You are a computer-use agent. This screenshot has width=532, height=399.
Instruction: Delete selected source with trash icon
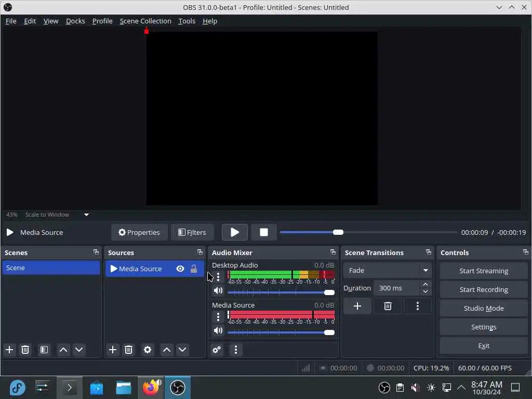129,350
